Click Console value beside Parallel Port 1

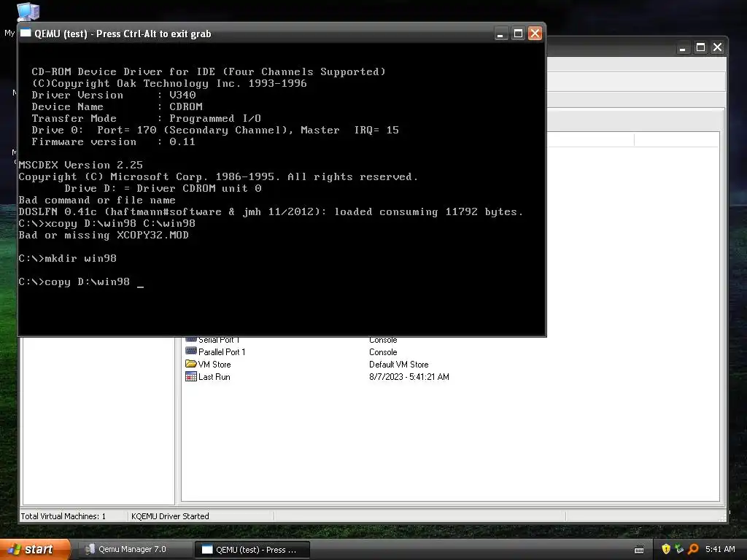tap(383, 352)
